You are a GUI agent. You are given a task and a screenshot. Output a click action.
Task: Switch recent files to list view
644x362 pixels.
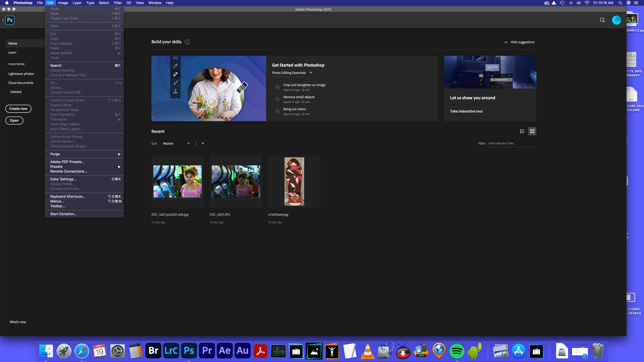(522, 131)
